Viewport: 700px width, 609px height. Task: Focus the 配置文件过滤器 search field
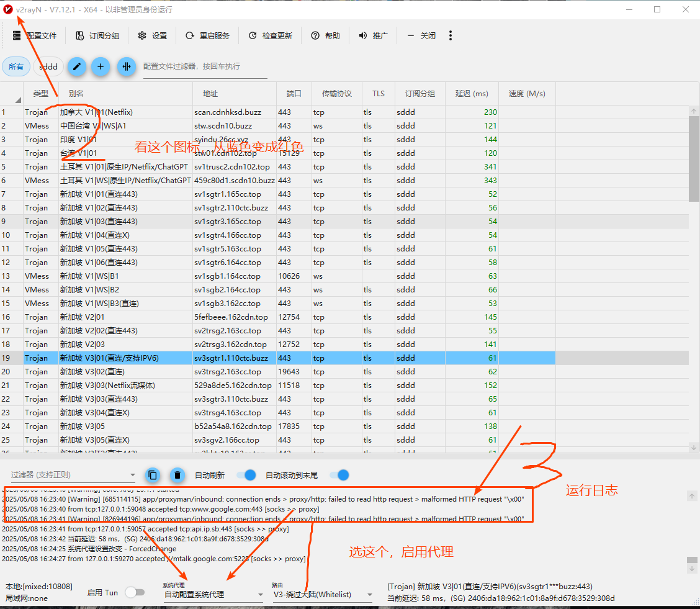(x=205, y=66)
